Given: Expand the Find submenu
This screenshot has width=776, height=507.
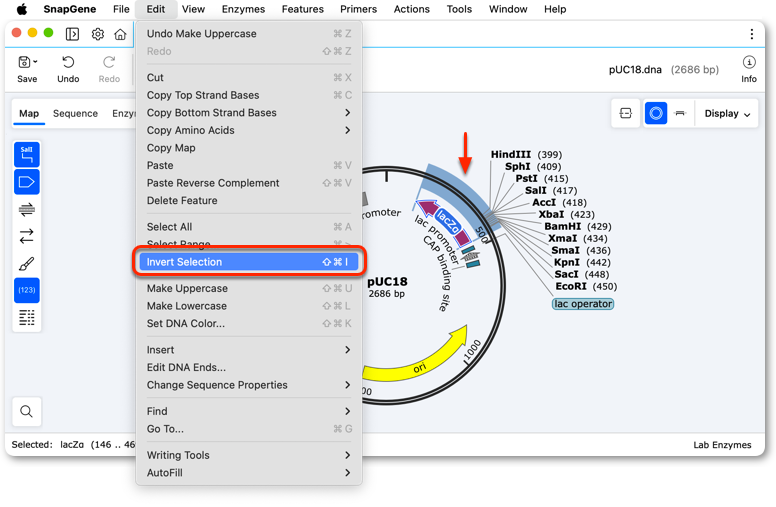Looking at the screenshot, I should [249, 411].
